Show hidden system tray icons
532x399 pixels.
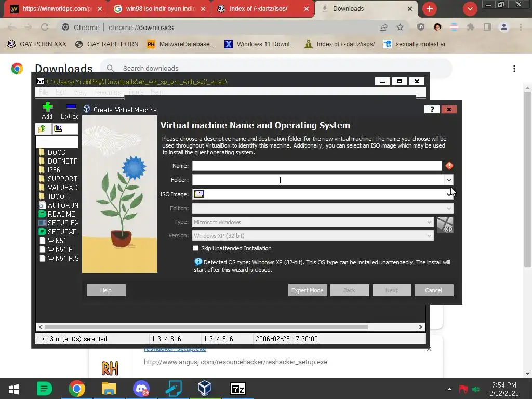tap(449, 389)
